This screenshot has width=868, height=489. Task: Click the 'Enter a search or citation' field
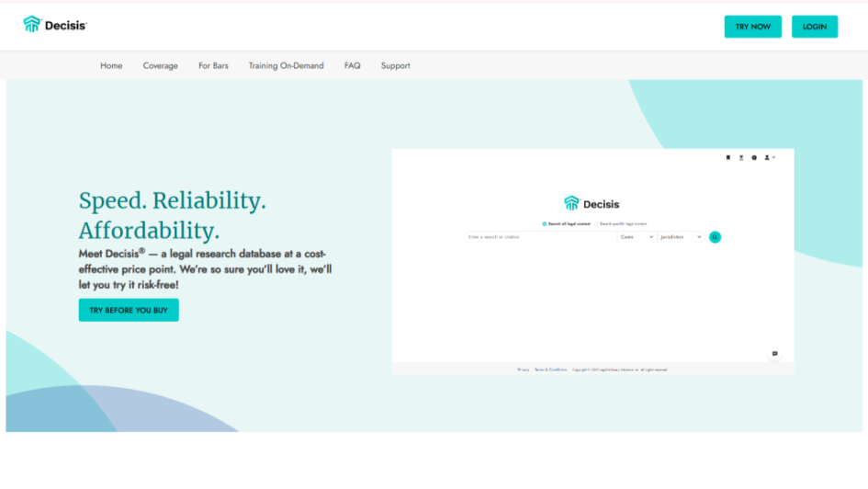541,237
